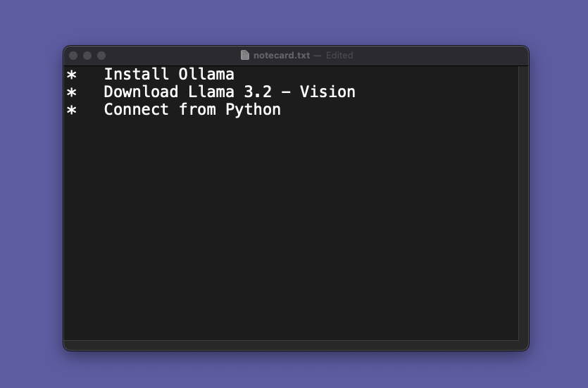The height and width of the screenshot is (388, 588).
Task: Click the notecard.txt document proxy icon
Action: click(x=245, y=55)
